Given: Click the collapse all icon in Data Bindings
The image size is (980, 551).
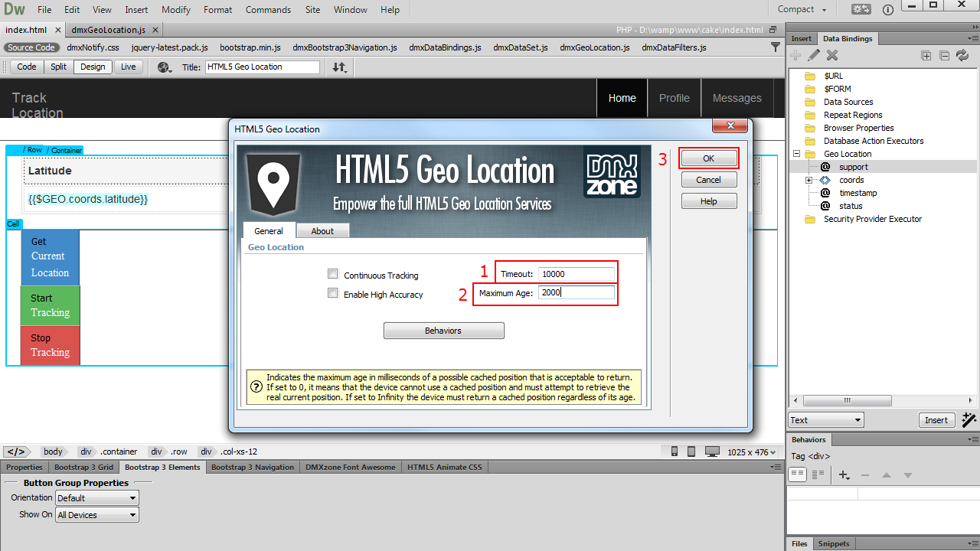Looking at the screenshot, I should (944, 55).
